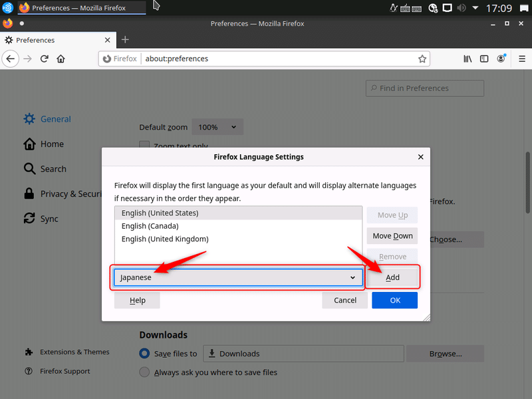Select the Preferences browser tab
Viewport: 532px width, 399px height.
(58, 40)
